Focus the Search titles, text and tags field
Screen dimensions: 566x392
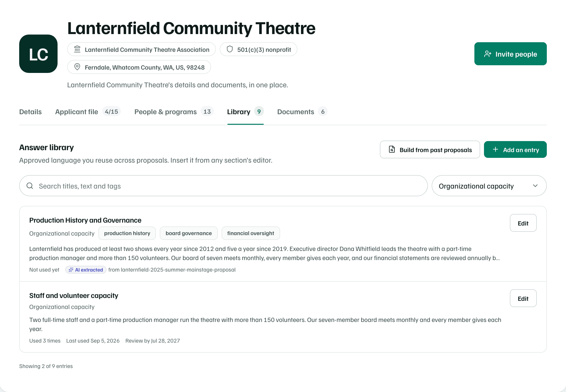(x=224, y=186)
